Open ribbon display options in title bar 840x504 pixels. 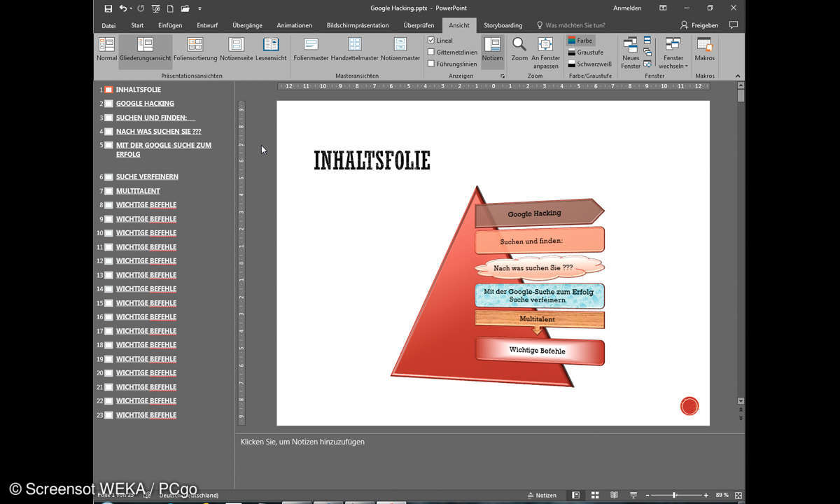pos(663,8)
